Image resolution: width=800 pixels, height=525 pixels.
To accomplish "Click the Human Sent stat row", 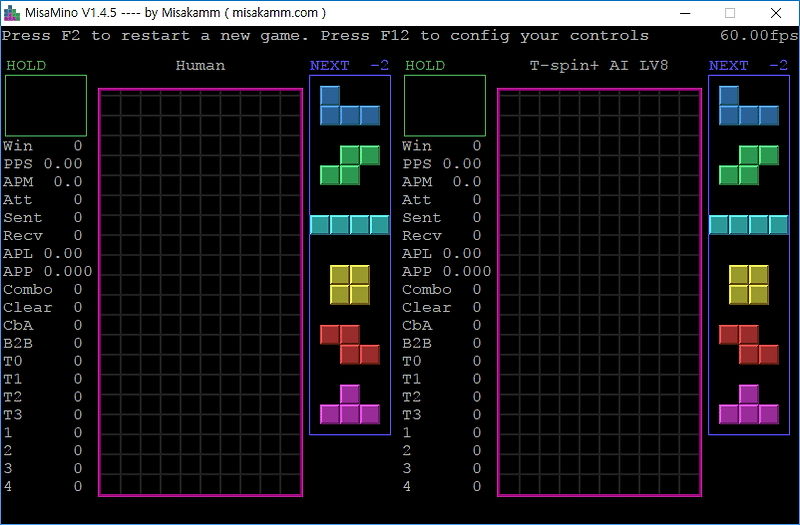I will click(x=43, y=218).
